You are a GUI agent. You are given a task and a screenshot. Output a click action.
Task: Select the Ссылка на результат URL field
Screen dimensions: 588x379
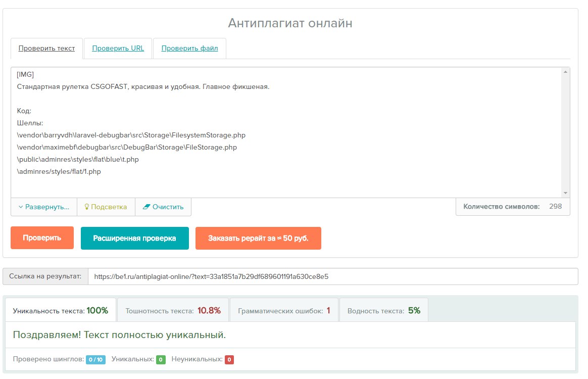(x=332, y=277)
